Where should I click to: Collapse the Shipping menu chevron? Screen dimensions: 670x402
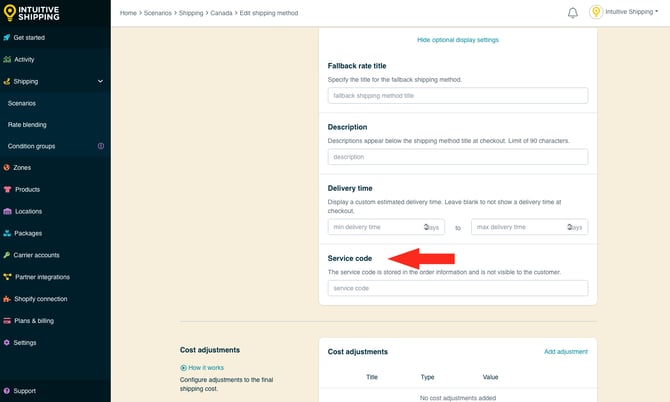100,81
